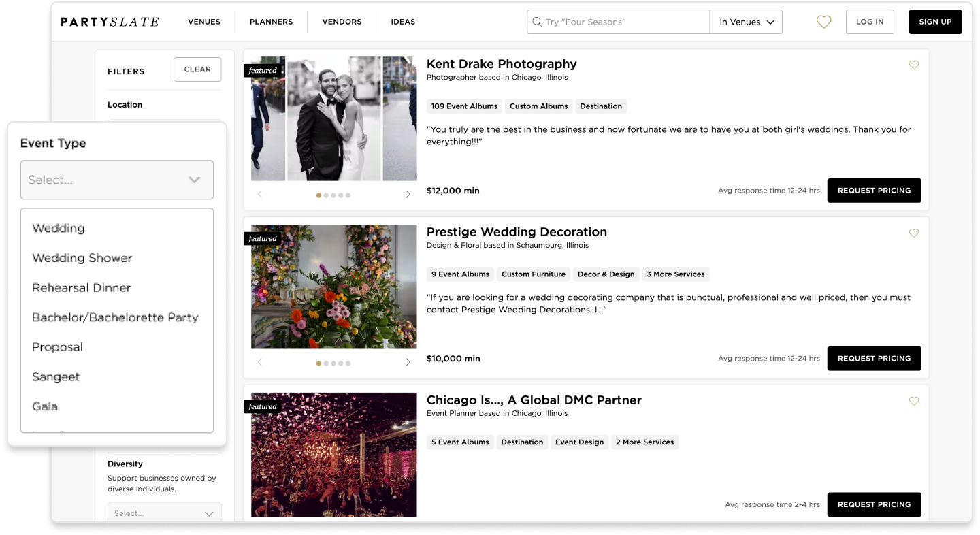Request pricing for Kent Drake Photography

[x=874, y=191]
